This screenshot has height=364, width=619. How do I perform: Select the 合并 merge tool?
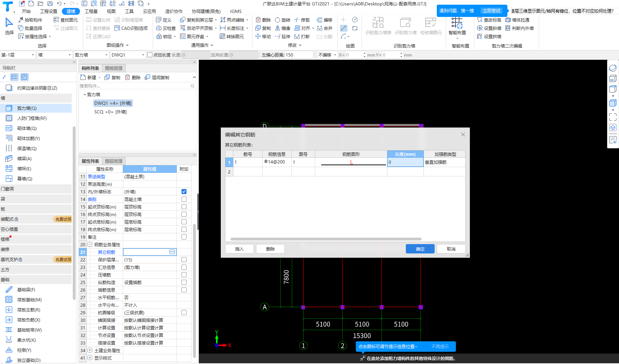[x=325, y=28]
